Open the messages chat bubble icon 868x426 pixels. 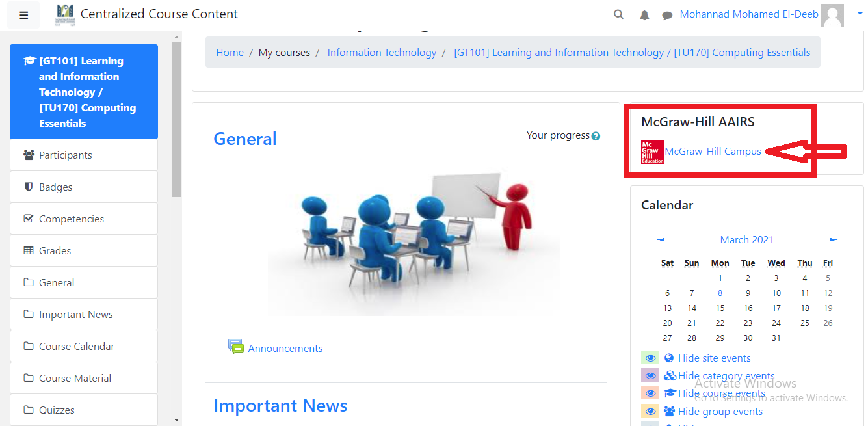pyautogui.click(x=667, y=15)
